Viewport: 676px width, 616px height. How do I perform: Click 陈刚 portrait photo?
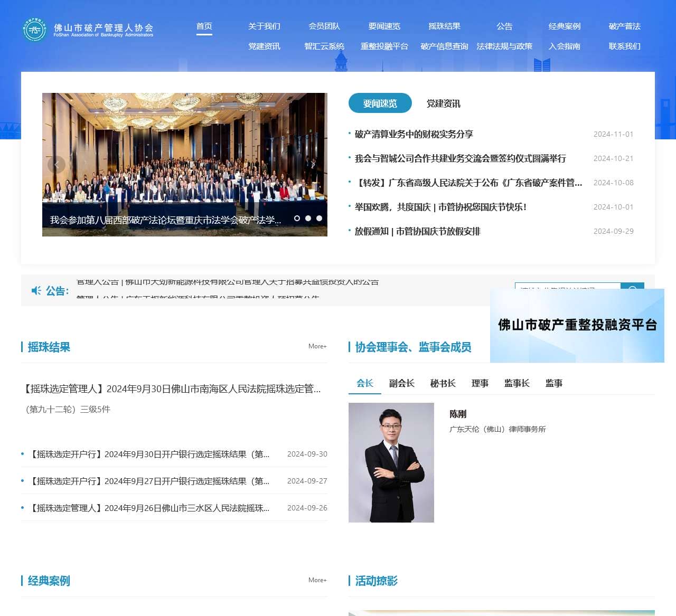pos(391,462)
